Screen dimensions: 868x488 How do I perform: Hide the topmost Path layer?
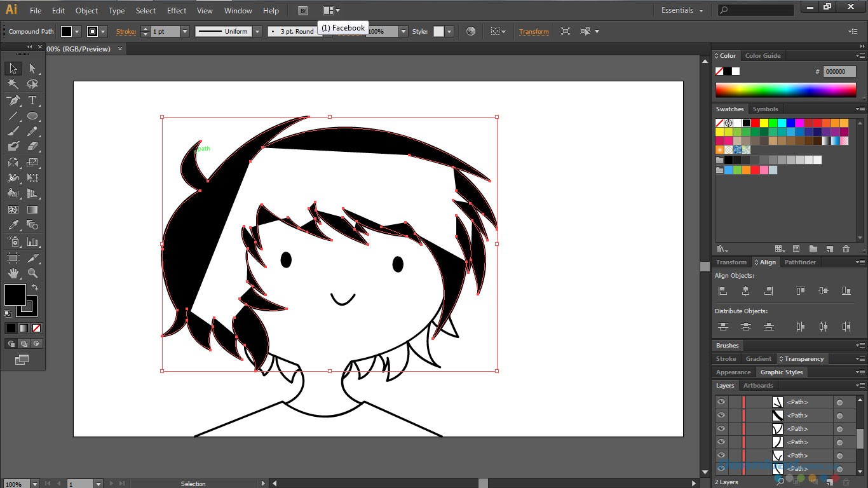coord(721,402)
